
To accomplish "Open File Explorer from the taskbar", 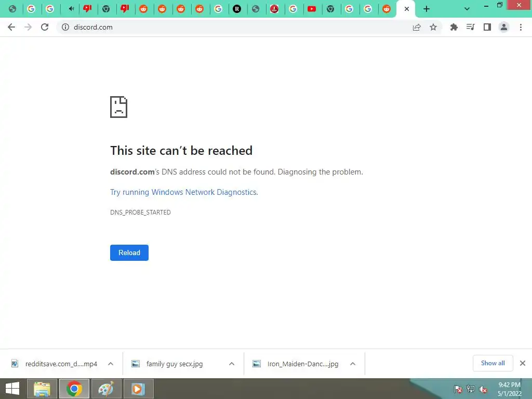I will coord(42,389).
